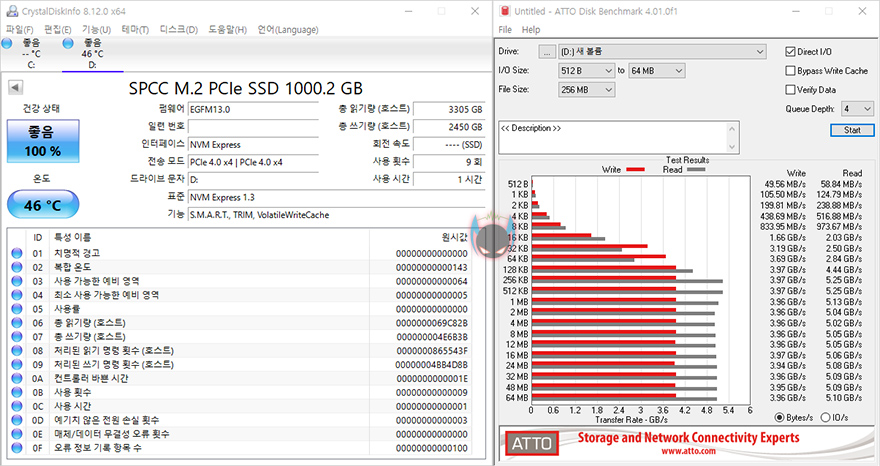Click status orb for attribute 02 복합 온도
880x466 pixels.
17,267
